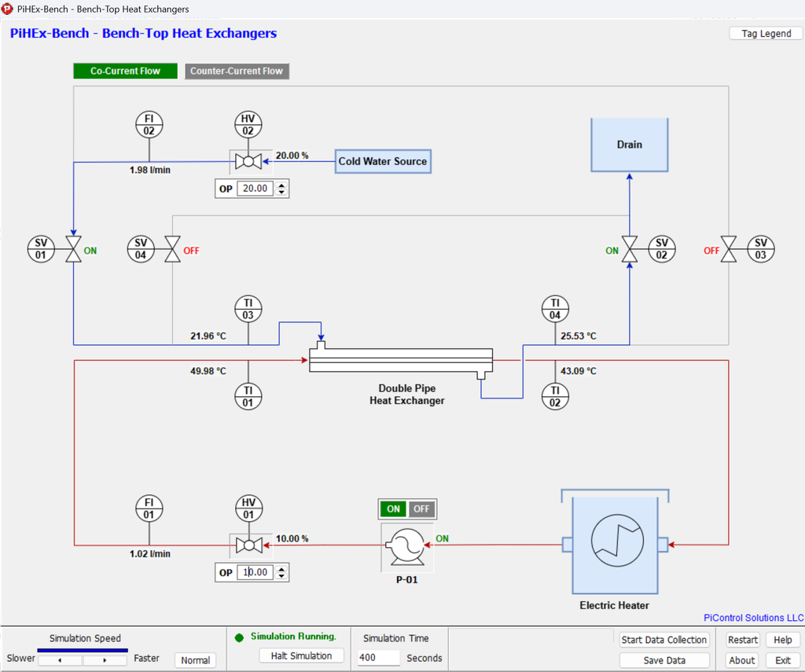Click the P-01 pump symbol
805x672 pixels.
click(x=407, y=547)
